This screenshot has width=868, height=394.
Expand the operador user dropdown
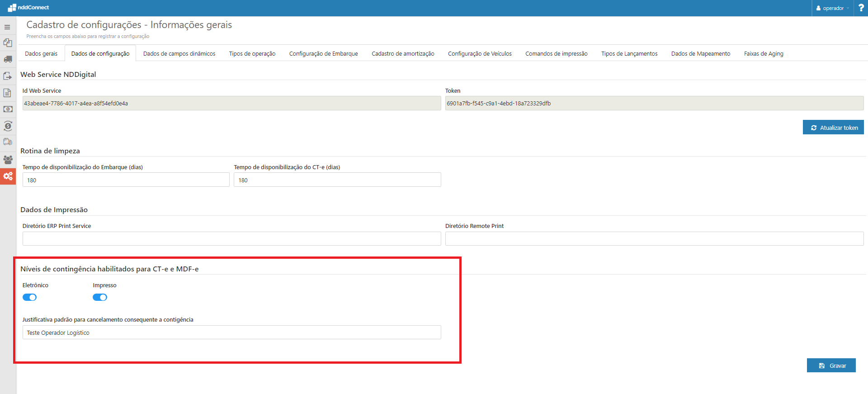point(833,8)
